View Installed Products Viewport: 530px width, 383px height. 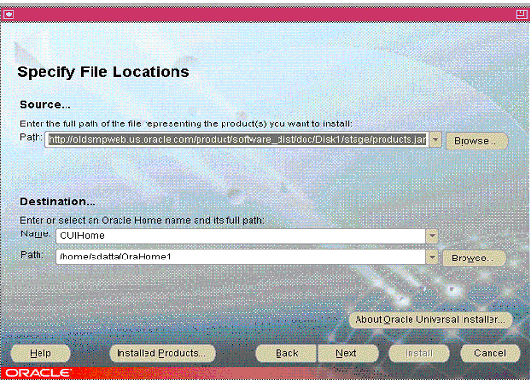pos(162,353)
